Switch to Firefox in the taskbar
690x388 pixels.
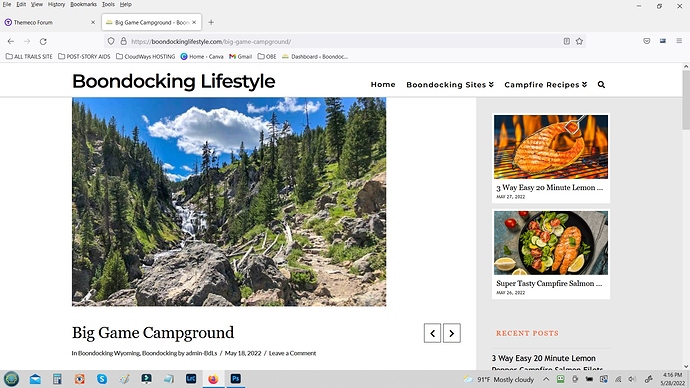pyautogui.click(x=213, y=379)
